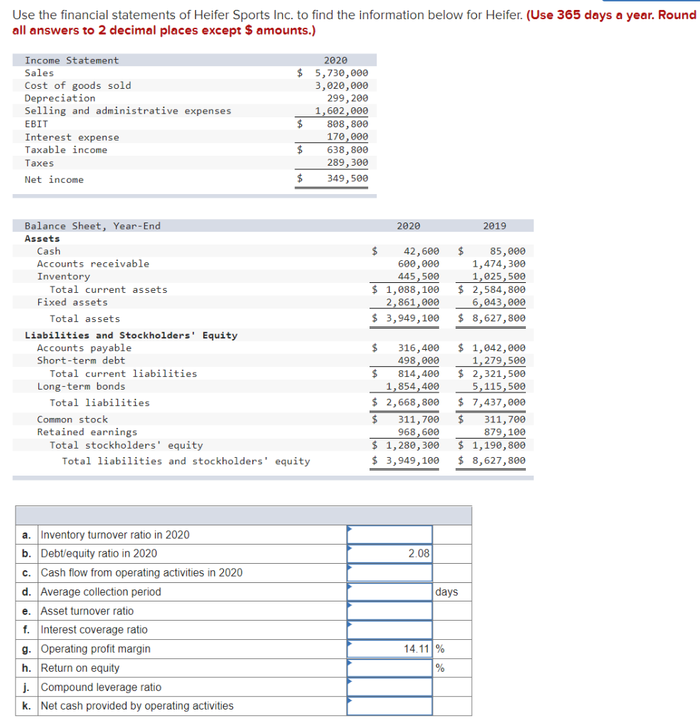
Task: Select the Interest coverage ratio answer field
Action: click(390, 630)
